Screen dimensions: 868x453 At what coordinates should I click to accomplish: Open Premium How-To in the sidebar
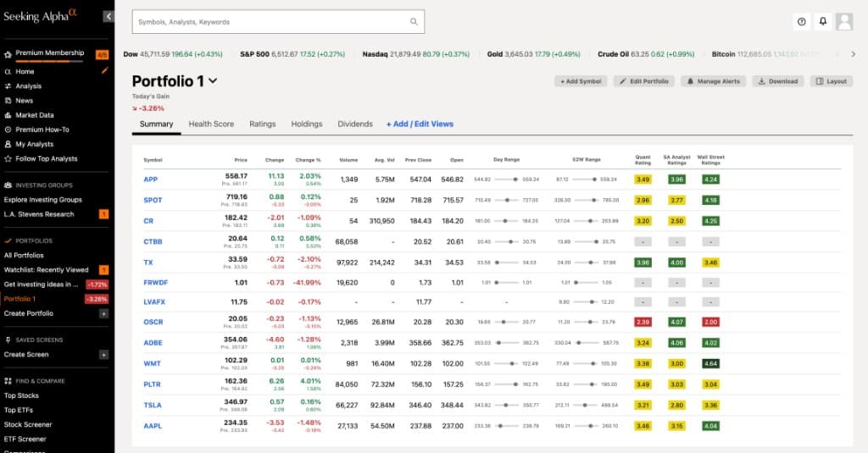42,130
